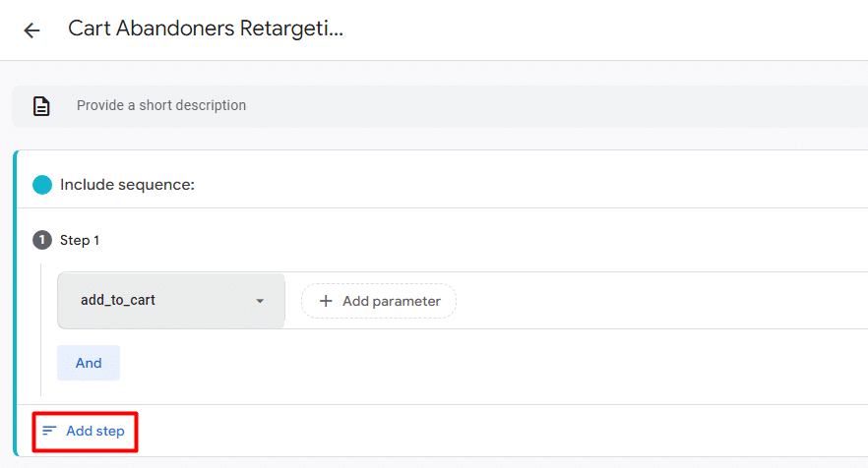Select the Include sequence heading

tap(127, 185)
